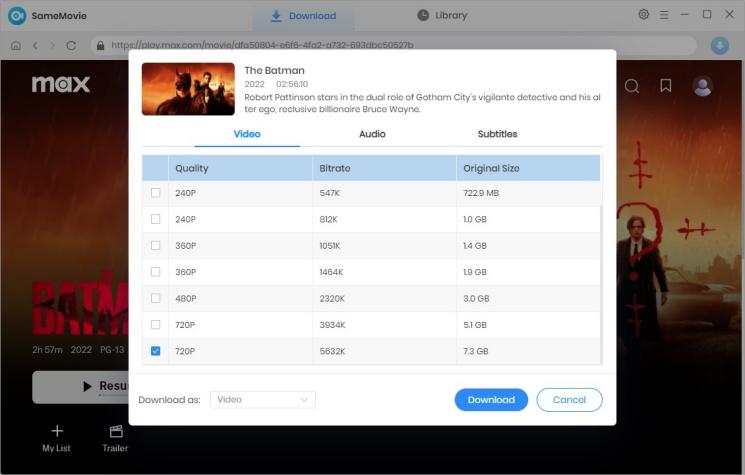Click the blue Download button
The height and width of the screenshot is (475, 745).
tap(491, 400)
